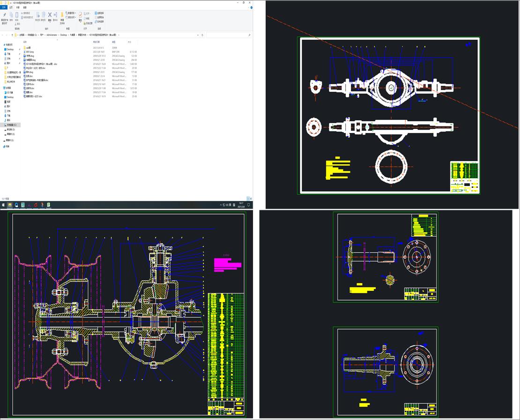Open address bar history dropdown arrow
The height and width of the screenshot is (420, 520).
point(198,35)
